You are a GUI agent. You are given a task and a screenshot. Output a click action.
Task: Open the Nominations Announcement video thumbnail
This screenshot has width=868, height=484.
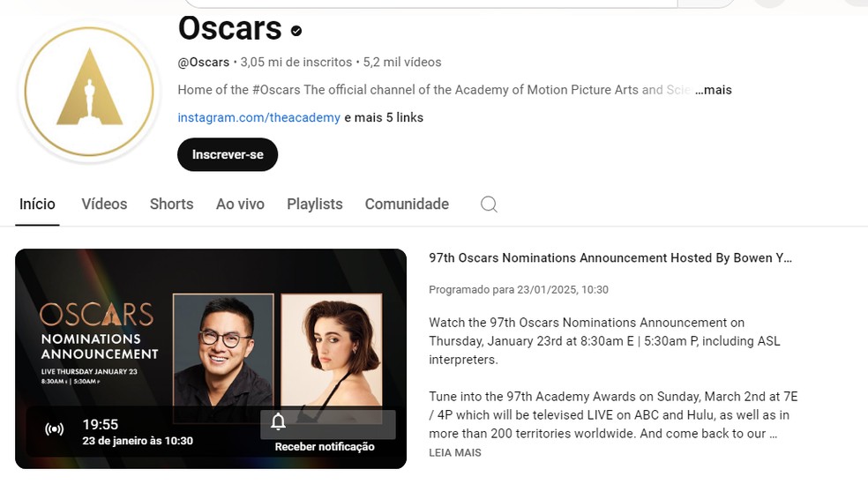click(x=210, y=335)
